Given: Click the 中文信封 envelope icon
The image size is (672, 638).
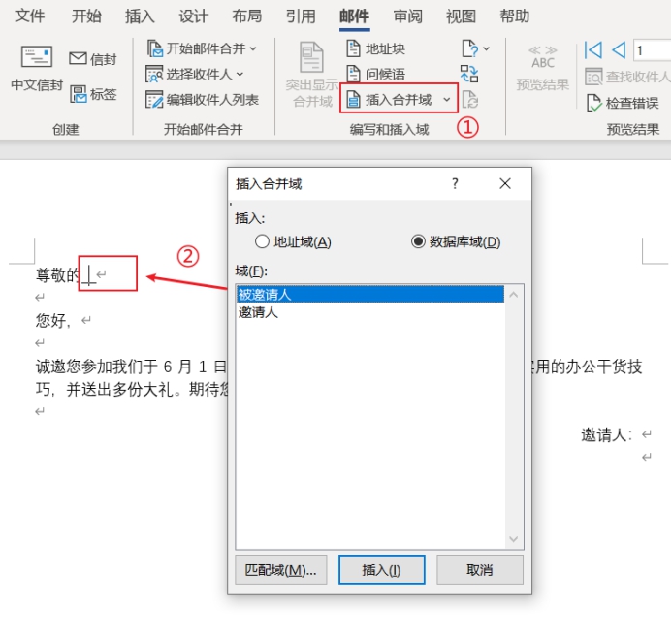Looking at the screenshot, I should (x=36, y=58).
